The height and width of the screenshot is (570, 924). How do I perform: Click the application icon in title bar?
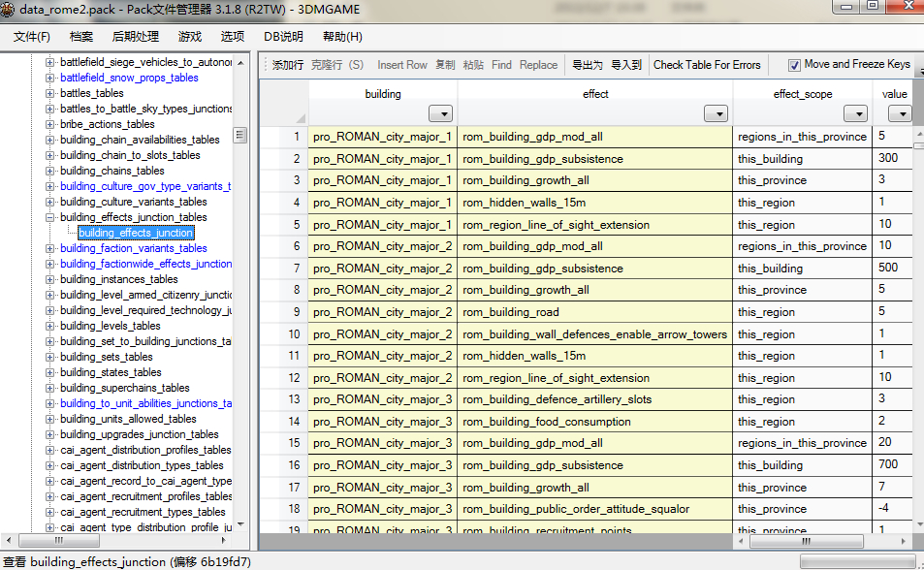(7, 10)
